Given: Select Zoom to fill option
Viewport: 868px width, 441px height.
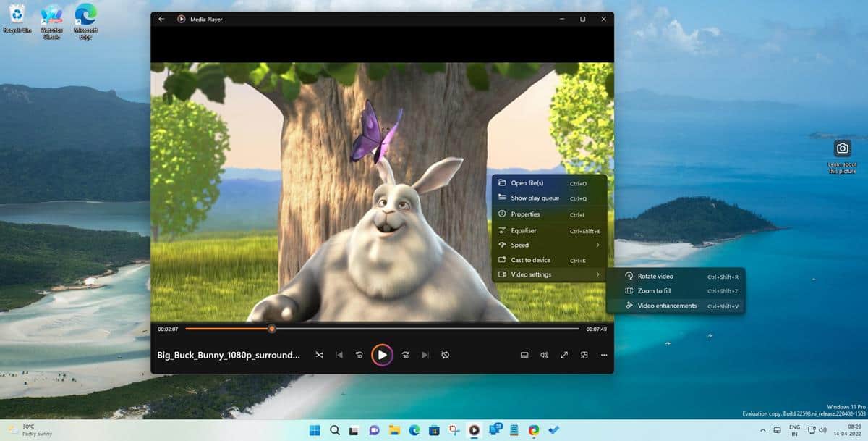Looking at the screenshot, I should (x=676, y=291).
